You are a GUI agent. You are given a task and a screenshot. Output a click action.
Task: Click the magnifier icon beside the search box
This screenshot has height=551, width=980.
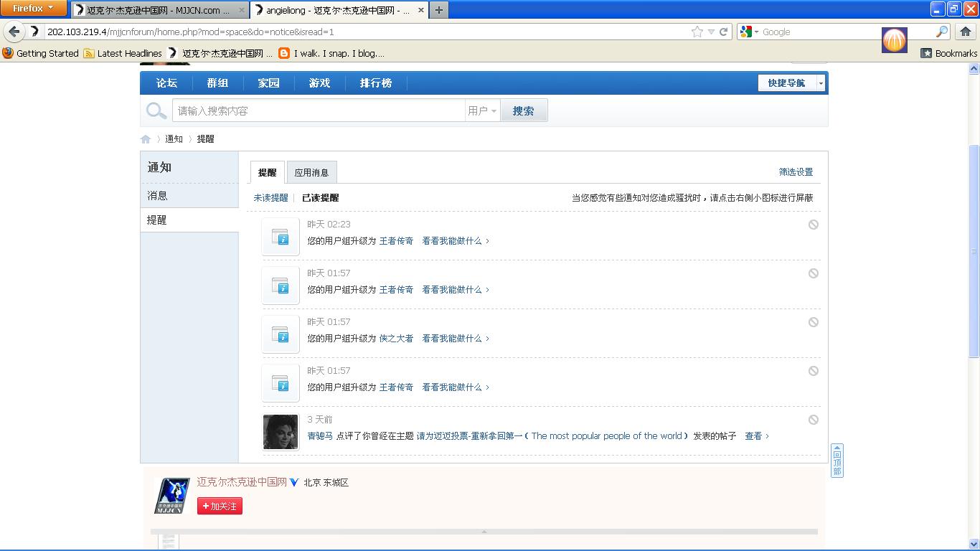(x=156, y=110)
